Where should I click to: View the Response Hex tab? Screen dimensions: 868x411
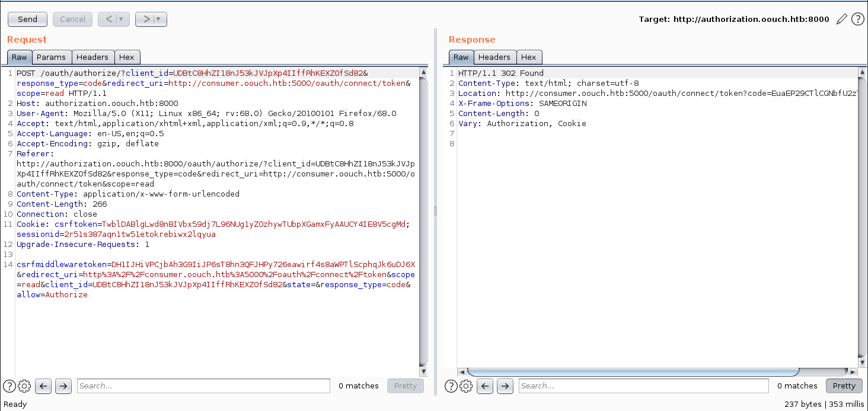(529, 57)
